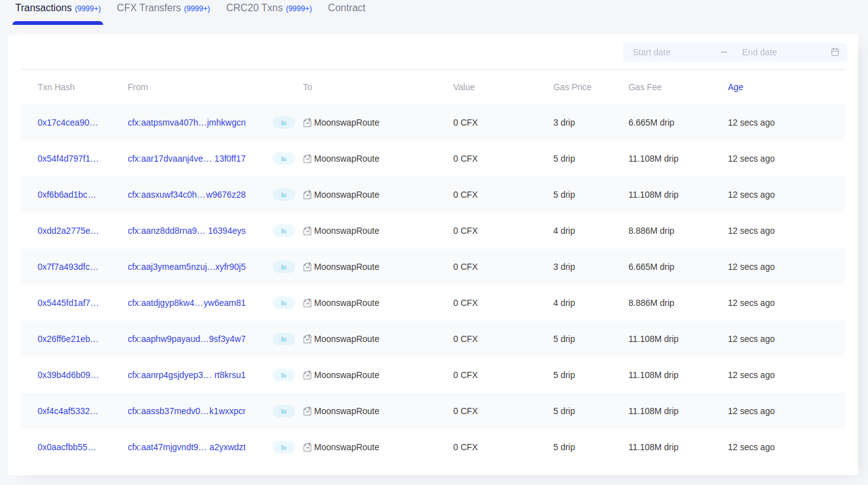Click contract icon in the 0x54f4d797f1 row
868x485 pixels.
[x=307, y=159]
